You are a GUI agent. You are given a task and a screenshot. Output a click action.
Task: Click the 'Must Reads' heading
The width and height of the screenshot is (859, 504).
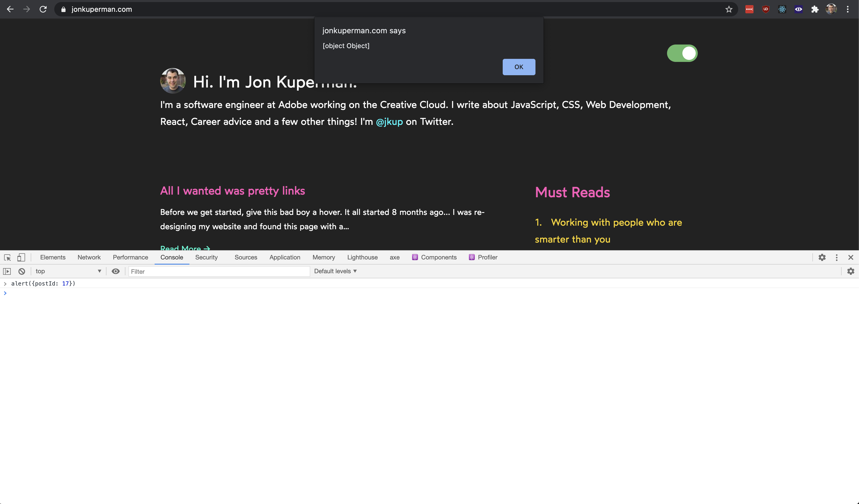click(x=572, y=193)
